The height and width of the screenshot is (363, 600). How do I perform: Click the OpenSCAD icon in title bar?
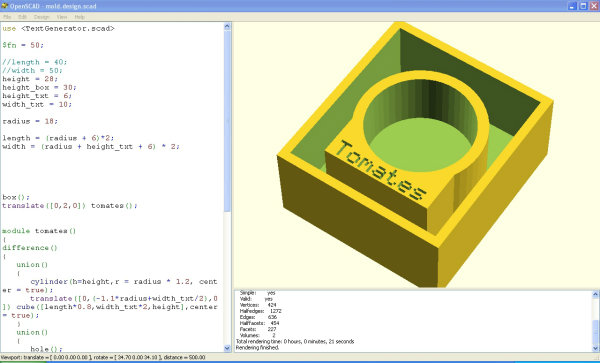(5, 6)
